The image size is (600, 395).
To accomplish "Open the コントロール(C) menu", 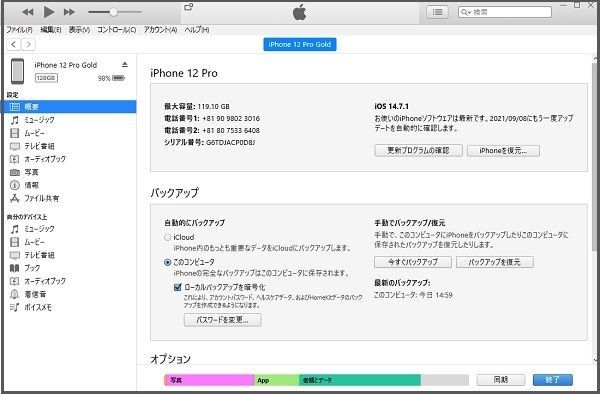I will (116, 29).
